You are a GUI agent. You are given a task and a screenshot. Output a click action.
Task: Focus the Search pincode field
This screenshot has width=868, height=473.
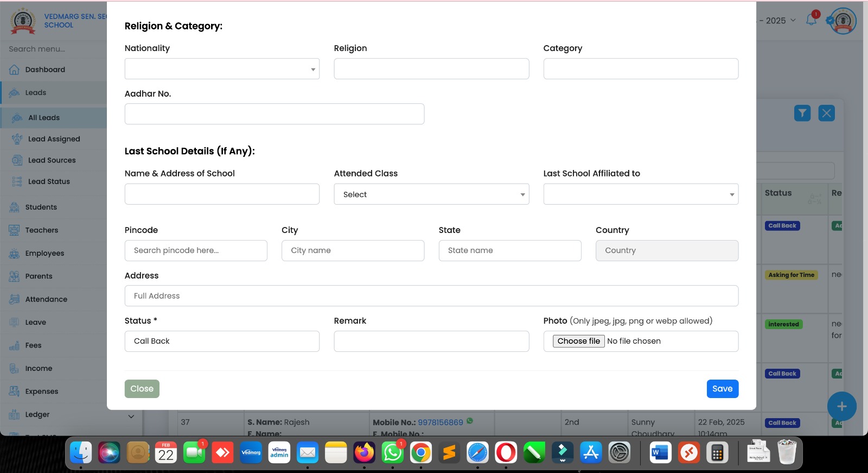196,250
